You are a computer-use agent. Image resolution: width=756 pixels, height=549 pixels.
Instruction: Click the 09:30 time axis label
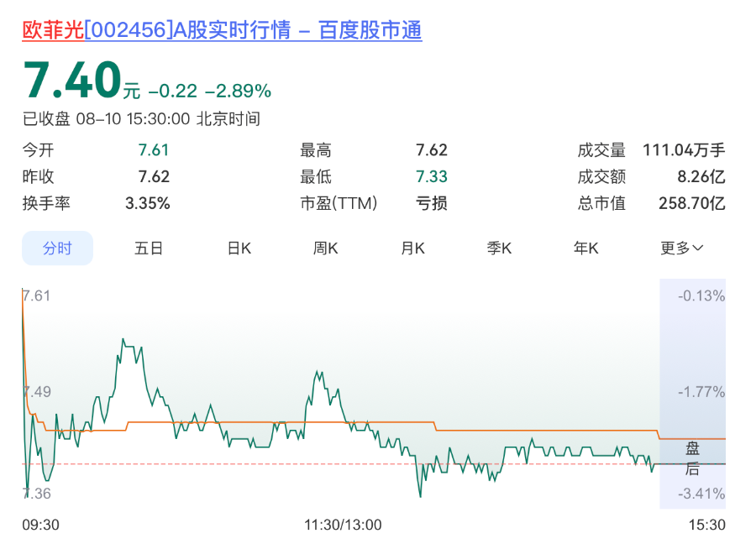coord(41,525)
